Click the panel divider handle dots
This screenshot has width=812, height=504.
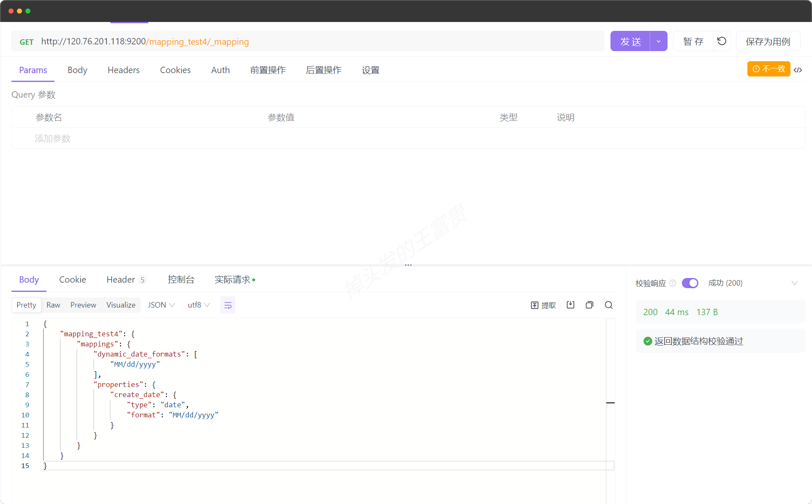point(408,265)
